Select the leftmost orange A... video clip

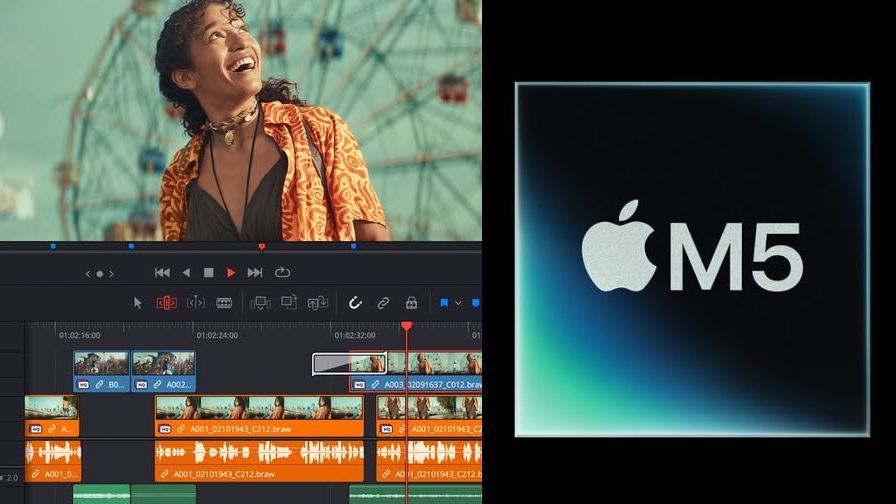point(51,416)
